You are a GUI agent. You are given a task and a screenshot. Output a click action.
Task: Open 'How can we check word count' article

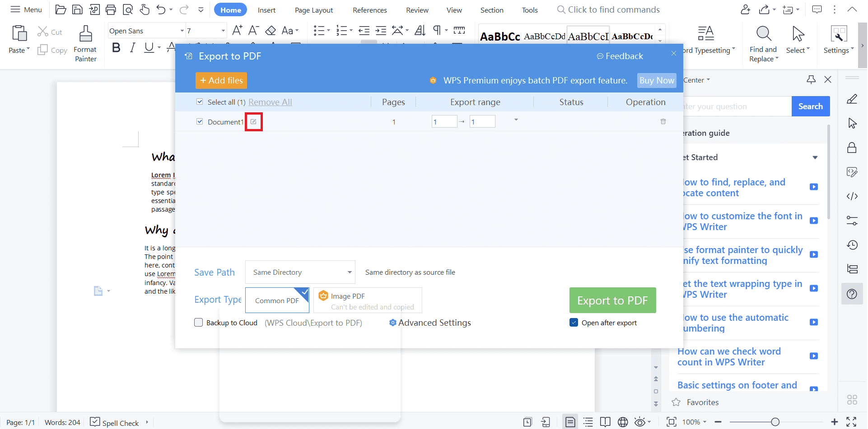[x=729, y=356]
